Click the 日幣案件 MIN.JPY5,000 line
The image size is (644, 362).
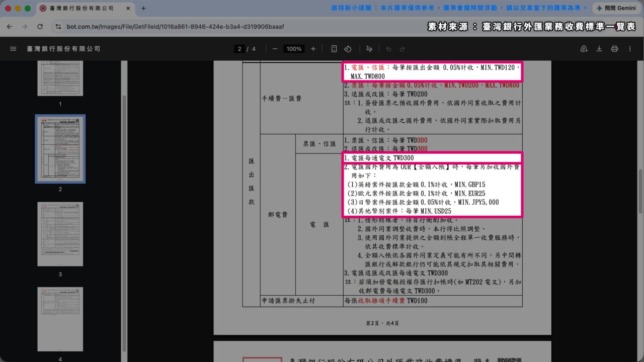[x=423, y=202]
